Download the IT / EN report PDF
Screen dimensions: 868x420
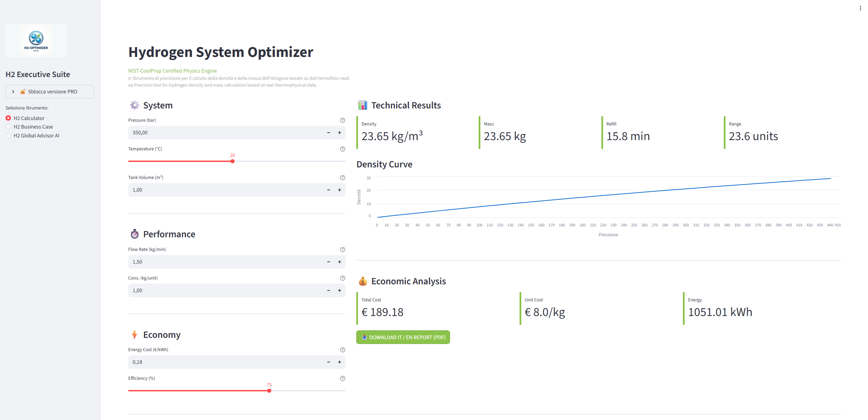[403, 337]
